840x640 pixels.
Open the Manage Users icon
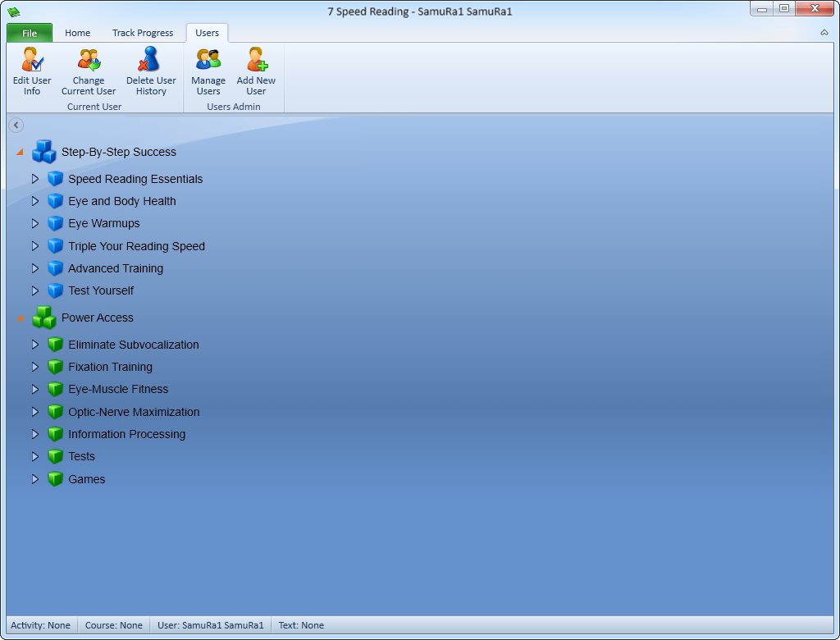coord(208,60)
